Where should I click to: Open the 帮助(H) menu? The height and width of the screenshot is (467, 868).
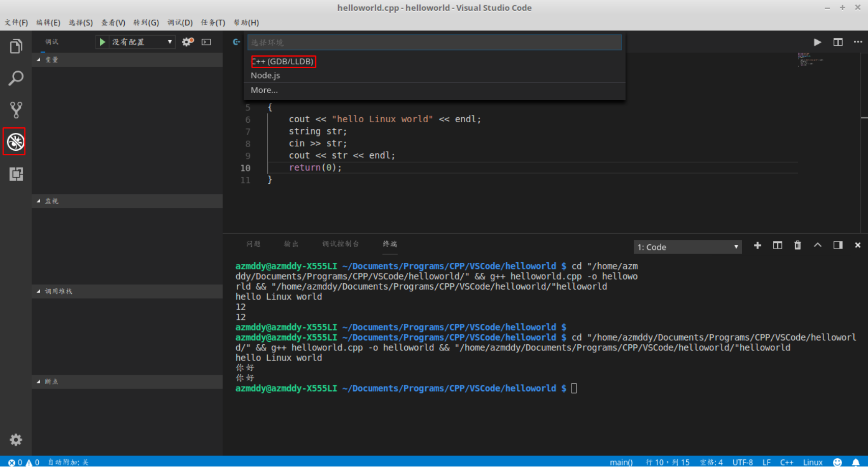click(x=246, y=22)
